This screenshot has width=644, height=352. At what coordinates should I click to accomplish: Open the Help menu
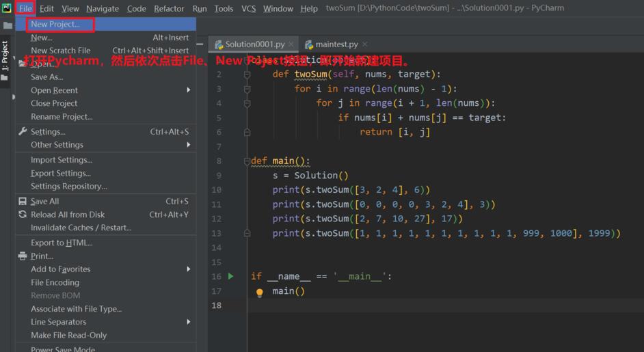point(309,8)
